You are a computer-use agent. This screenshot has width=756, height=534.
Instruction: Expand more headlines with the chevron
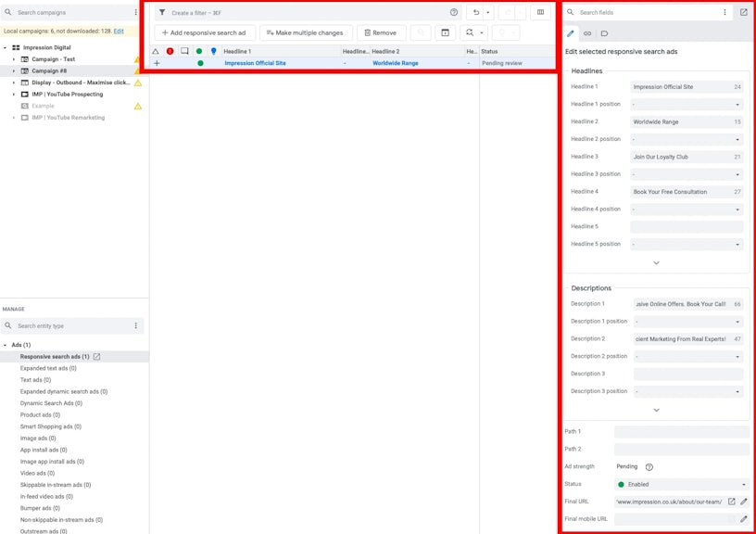click(656, 263)
